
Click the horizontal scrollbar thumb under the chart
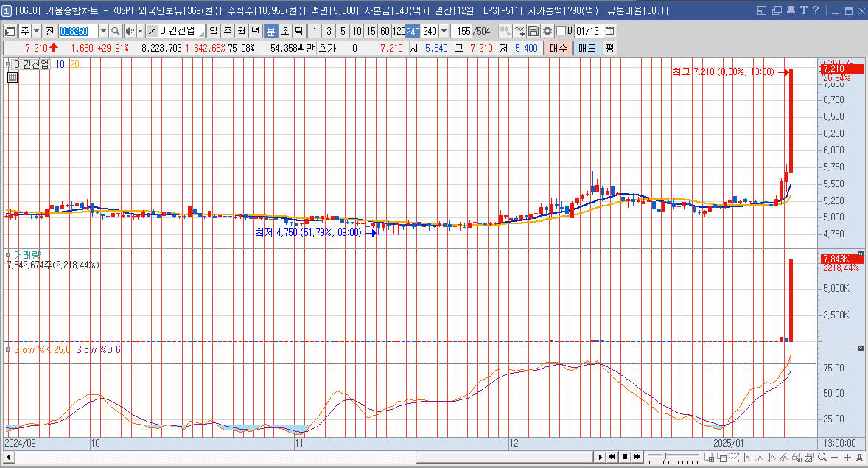(505, 457)
